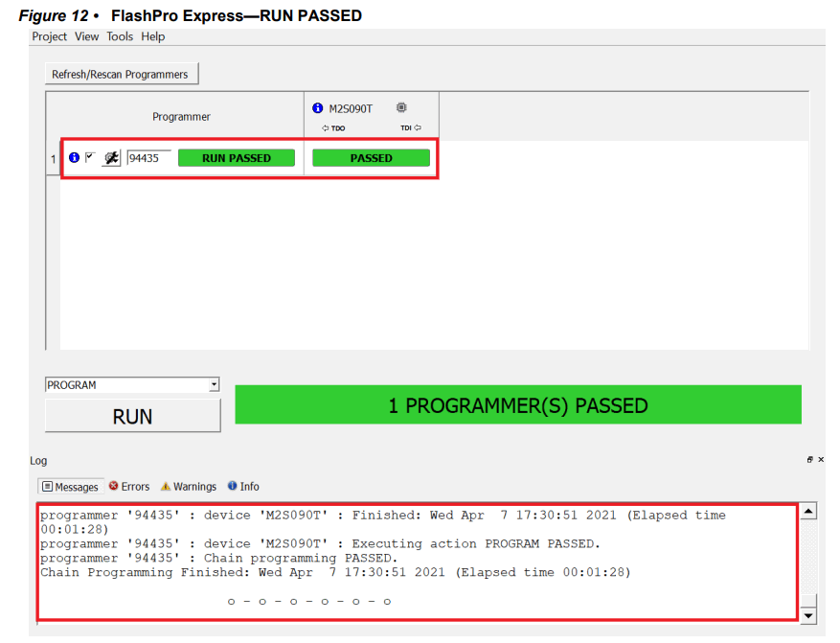The height and width of the screenshot is (643, 840).
Task: Click the yellow Warnings triangle icon
Action: point(165,486)
